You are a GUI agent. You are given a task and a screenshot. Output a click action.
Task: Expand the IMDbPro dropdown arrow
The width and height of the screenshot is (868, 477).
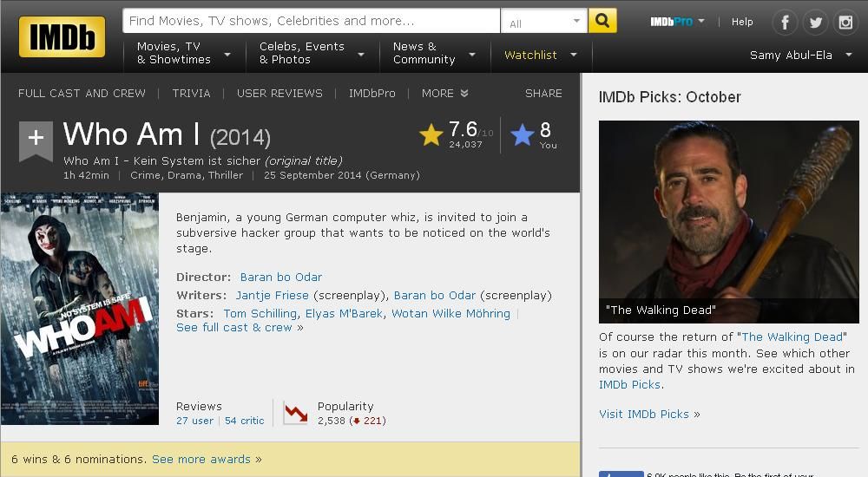[701, 21]
